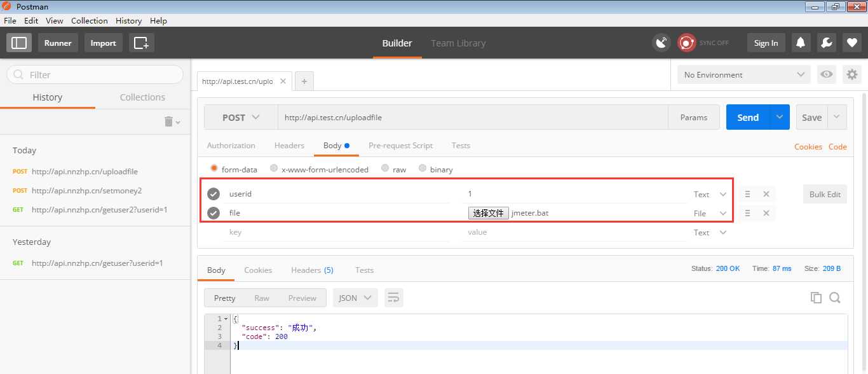Image resolution: width=868 pixels, height=374 pixels.
Task: Toggle the sidebar panel icon
Action: click(19, 43)
